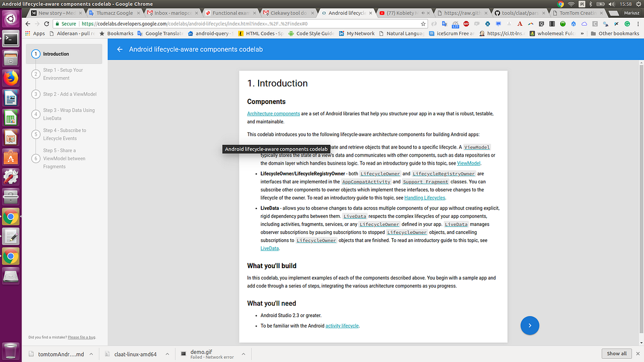Expand the demo.gif download options

coord(243,353)
